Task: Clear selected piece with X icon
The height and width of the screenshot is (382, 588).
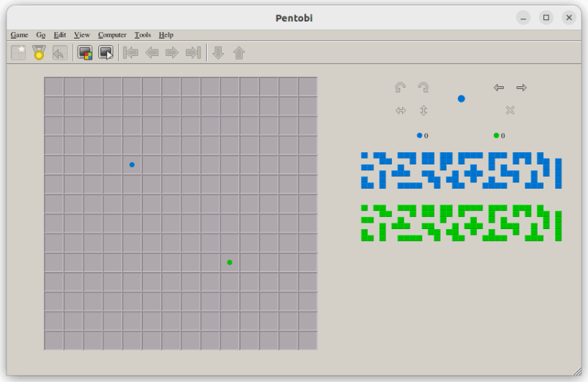Action: [x=510, y=110]
